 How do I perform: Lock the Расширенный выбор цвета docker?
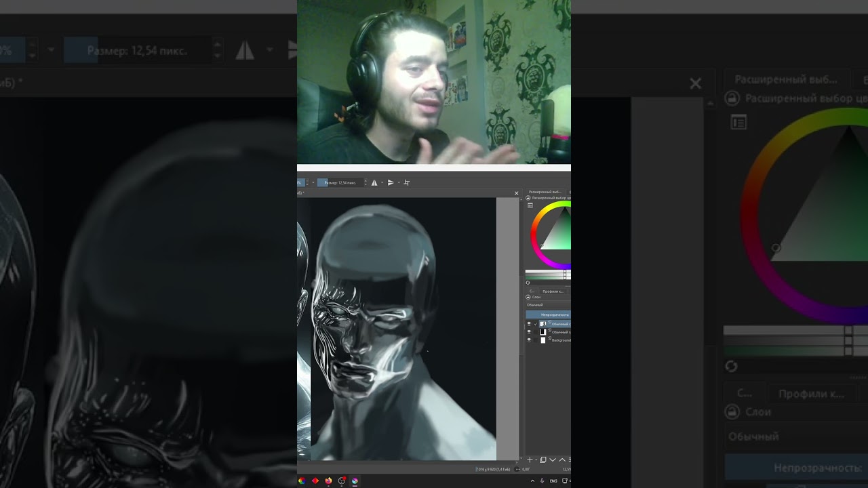click(528, 198)
